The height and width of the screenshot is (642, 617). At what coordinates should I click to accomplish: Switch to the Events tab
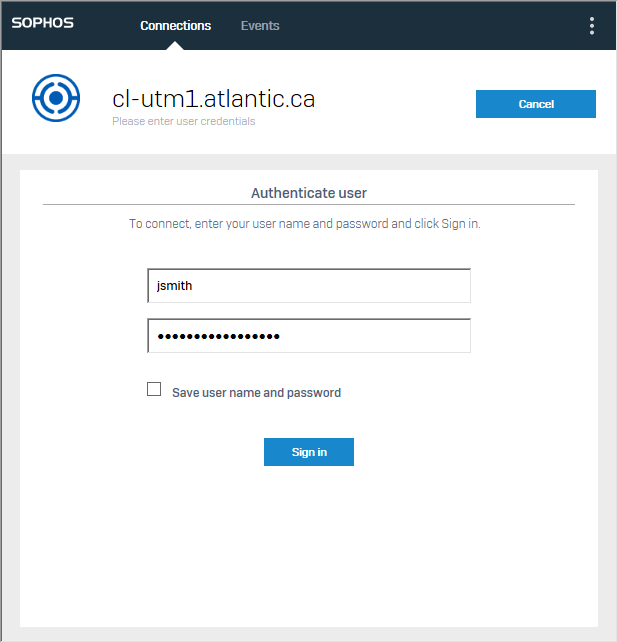pyautogui.click(x=260, y=25)
